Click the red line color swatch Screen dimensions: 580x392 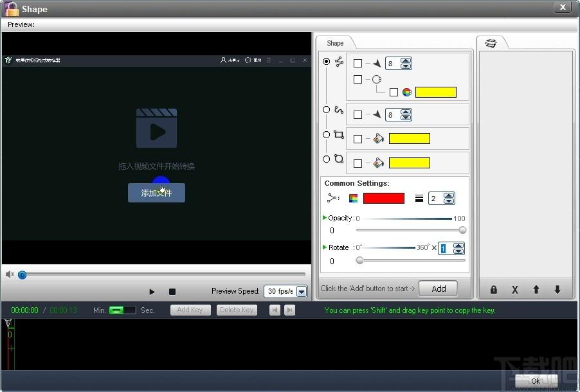pyautogui.click(x=384, y=198)
